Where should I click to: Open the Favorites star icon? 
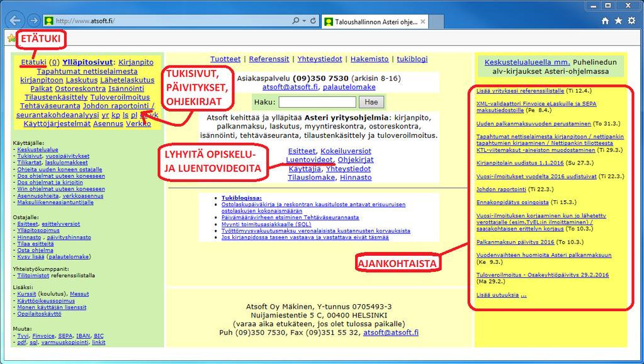[618, 21]
